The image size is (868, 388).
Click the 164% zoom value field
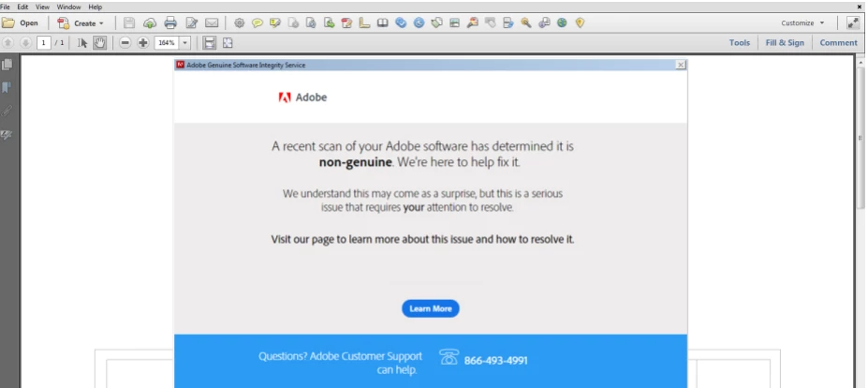(x=166, y=43)
